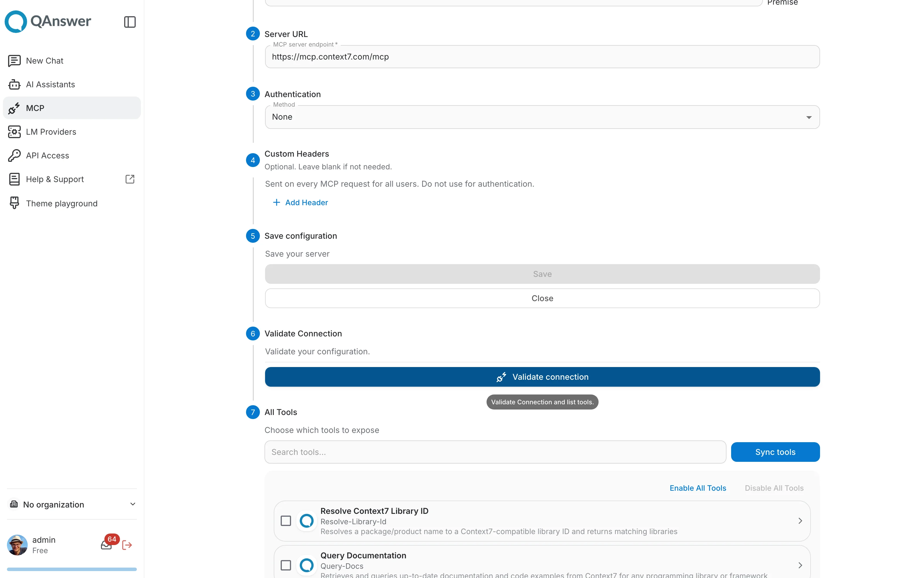Click the admin avatar picture
This screenshot has width=924, height=578.
[17, 545]
